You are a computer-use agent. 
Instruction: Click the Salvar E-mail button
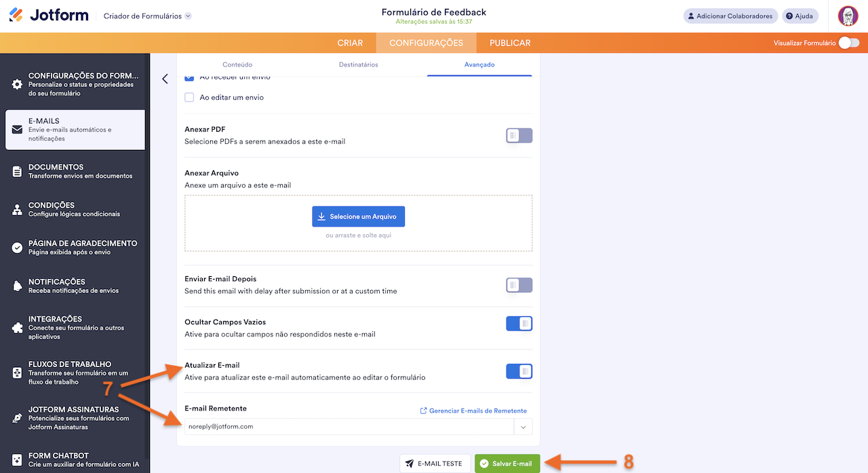click(x=507, y=463)
